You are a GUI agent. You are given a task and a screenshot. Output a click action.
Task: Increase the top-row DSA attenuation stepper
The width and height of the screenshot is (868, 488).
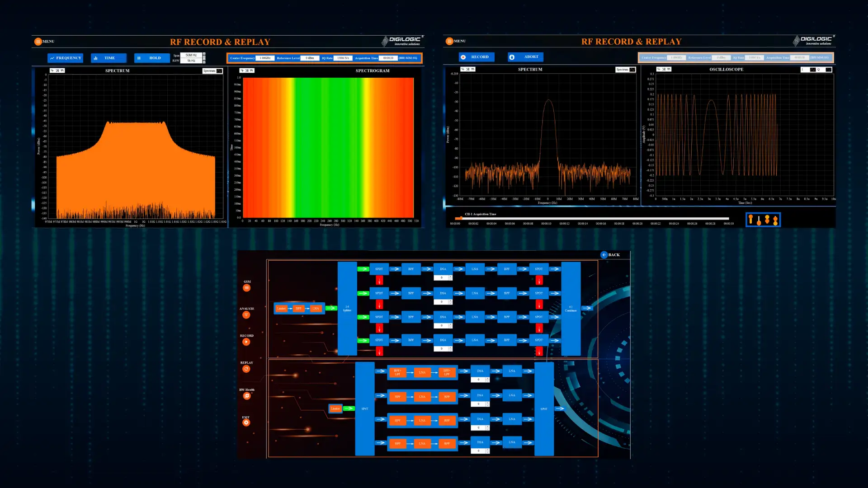[450, 277]
